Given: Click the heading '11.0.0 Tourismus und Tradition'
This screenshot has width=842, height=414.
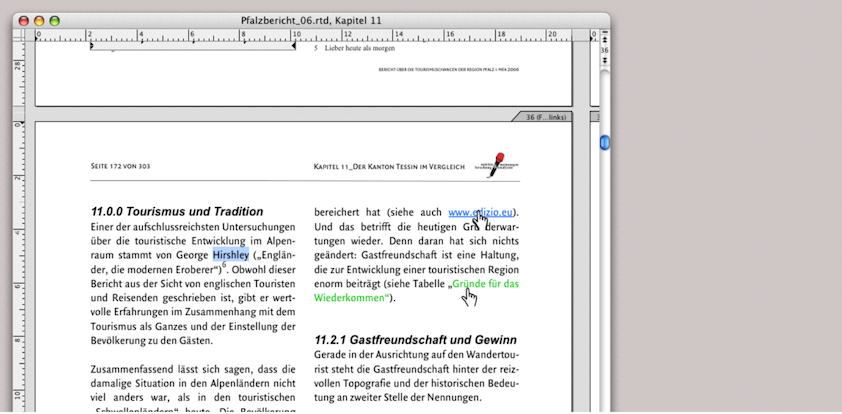Looking at the screenshot, I should 177,212.
